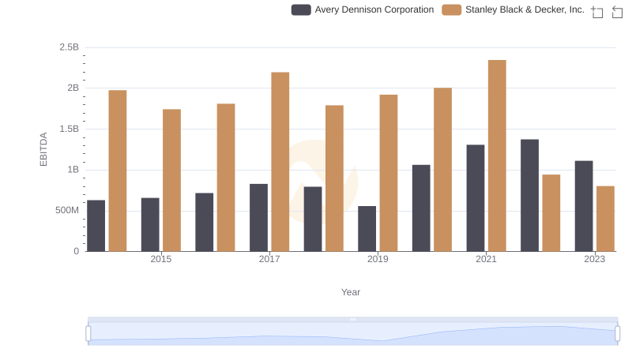Click the dark Avery Dennison legend swatch
The height and width of the screenshot is (364, 632).
click(x=301, y=9)
